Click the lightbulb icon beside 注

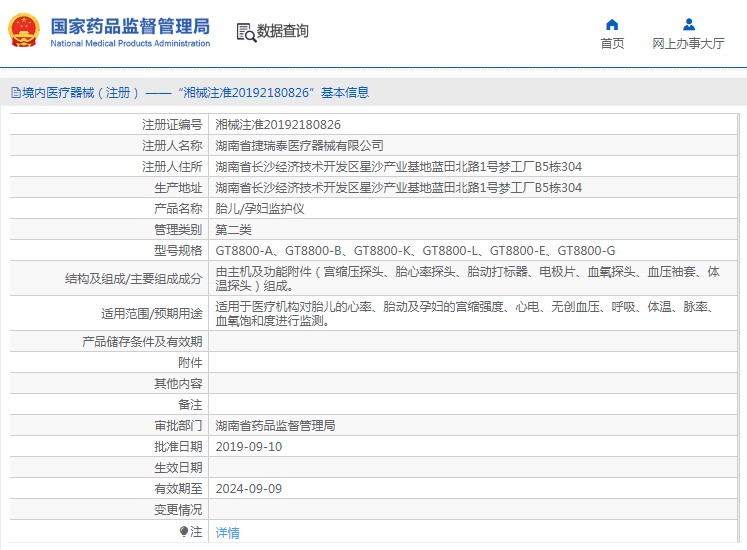(x=184, y=531)
